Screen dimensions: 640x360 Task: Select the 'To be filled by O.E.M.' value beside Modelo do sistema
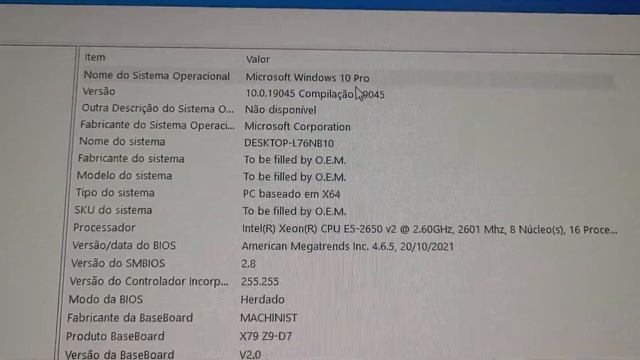294,177
